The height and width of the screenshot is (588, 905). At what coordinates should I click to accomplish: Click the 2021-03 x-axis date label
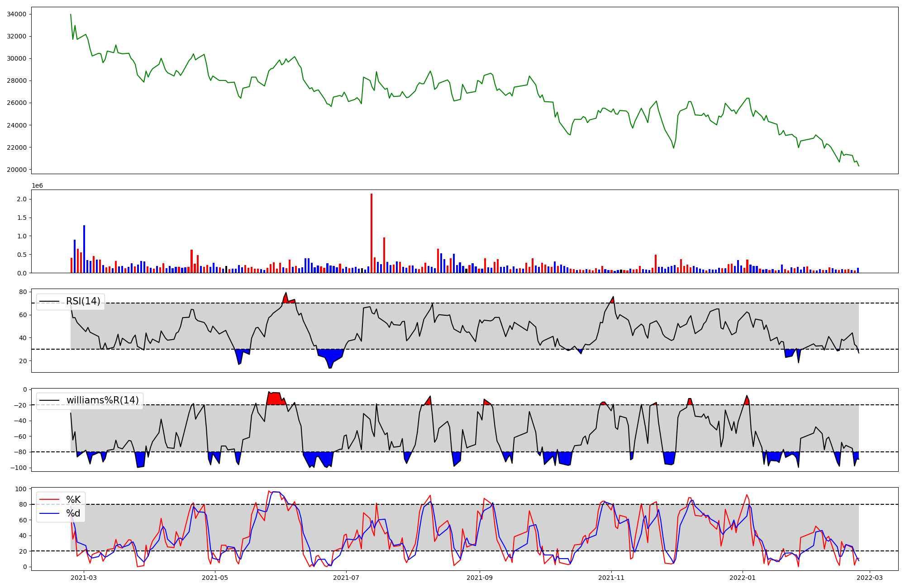pos(84,577)
